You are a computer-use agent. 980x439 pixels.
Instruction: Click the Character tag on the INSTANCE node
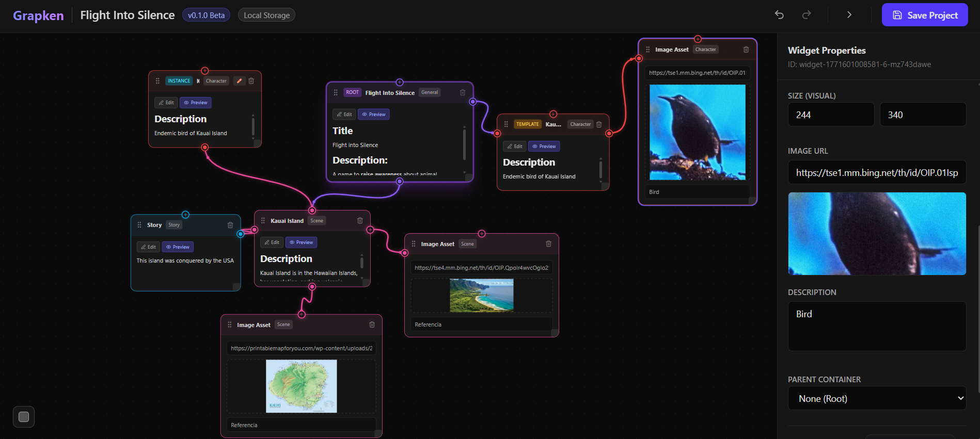[216, 81]
